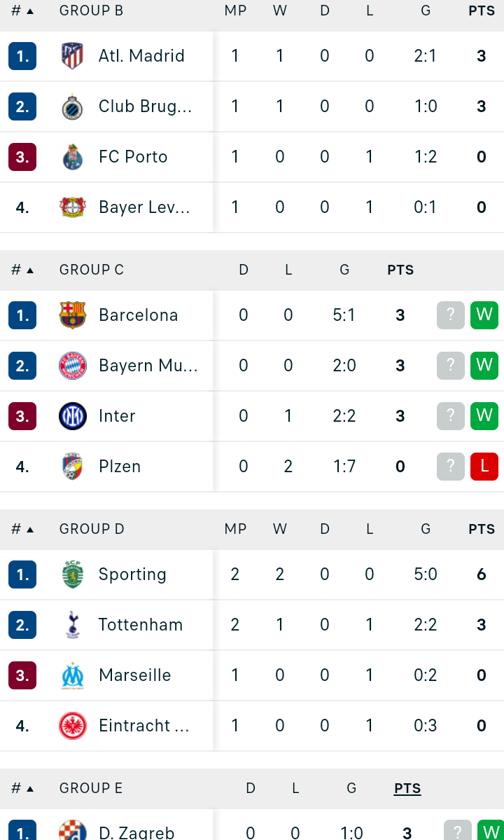Click the Club Brugge crest icon
Viewport: 504px width, 840px height.
tap(72, 106)
